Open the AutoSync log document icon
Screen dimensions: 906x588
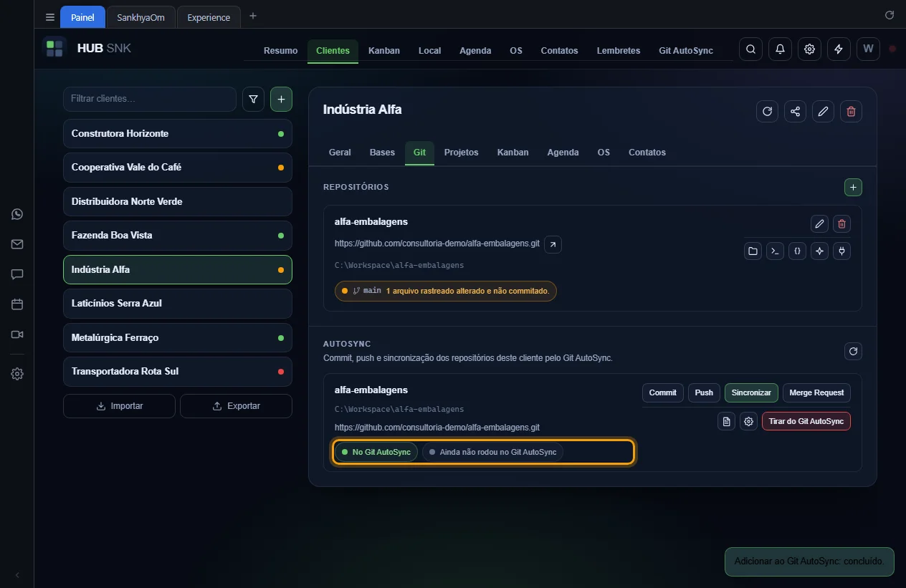click(x=727, y=421)
